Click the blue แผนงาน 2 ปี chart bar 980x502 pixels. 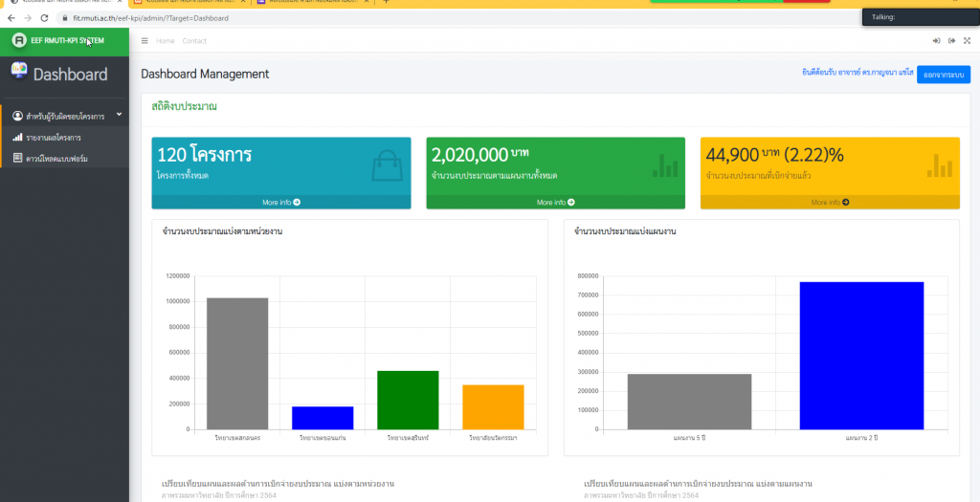coord(861,355)
